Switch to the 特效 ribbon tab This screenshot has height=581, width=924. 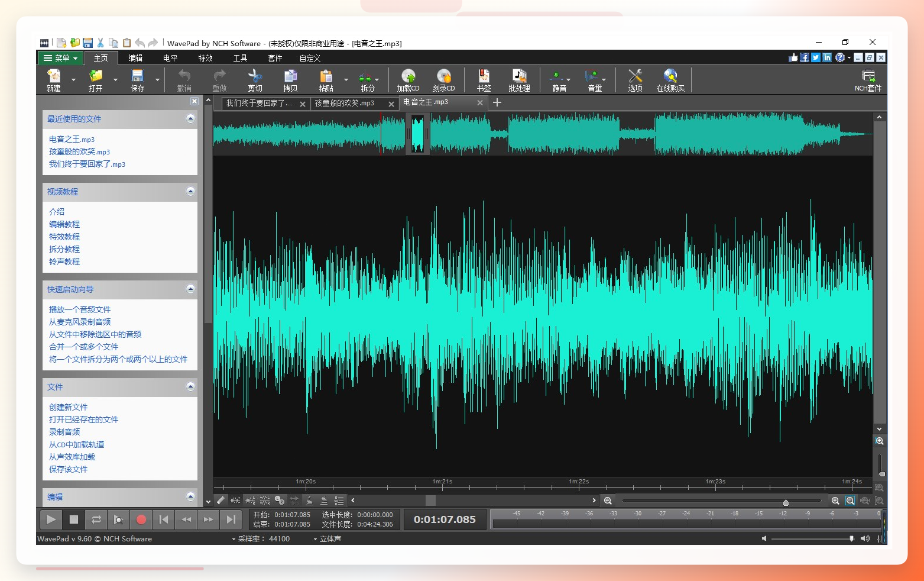pos(205,58)
